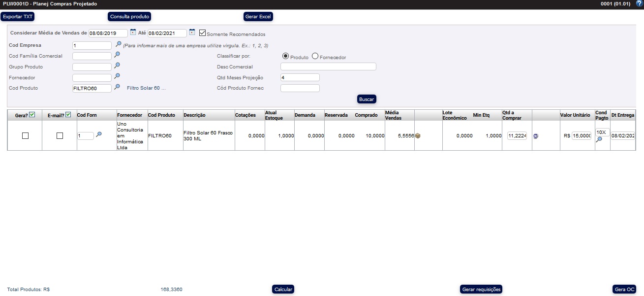
Task: Click Fornecedor filter lookup magnifier
Action: [117, 76]
